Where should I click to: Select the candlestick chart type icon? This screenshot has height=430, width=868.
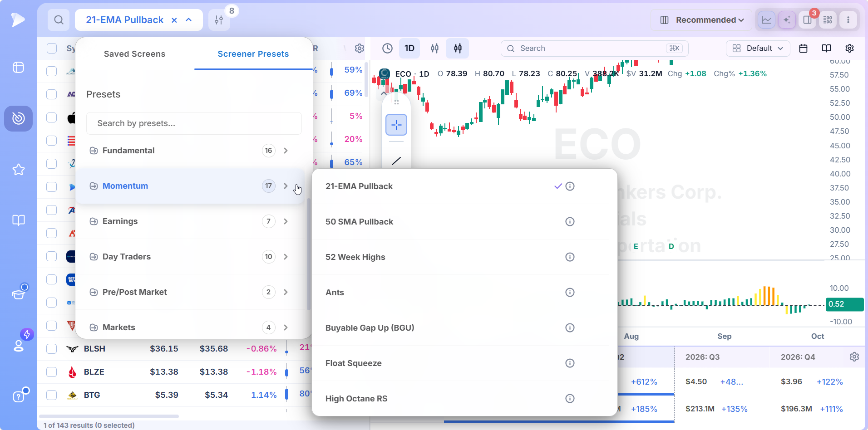458,49
